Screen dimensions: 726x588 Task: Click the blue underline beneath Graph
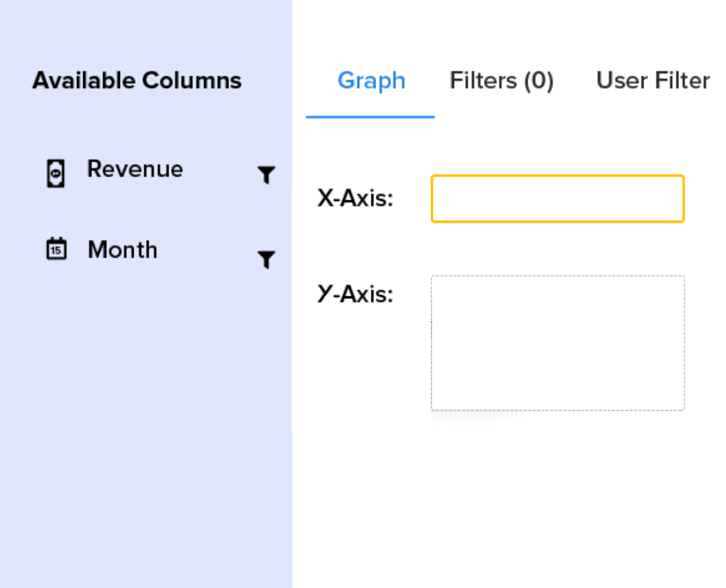click(370, 117)
